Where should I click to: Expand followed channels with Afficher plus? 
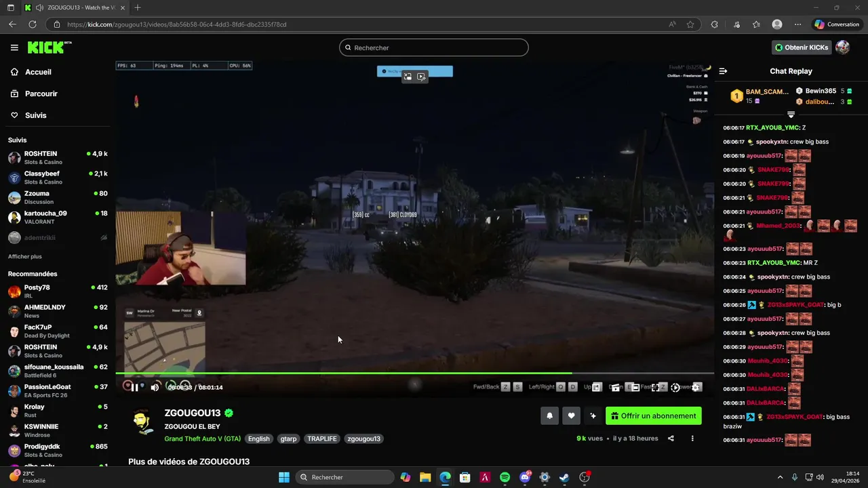point(25,257)
